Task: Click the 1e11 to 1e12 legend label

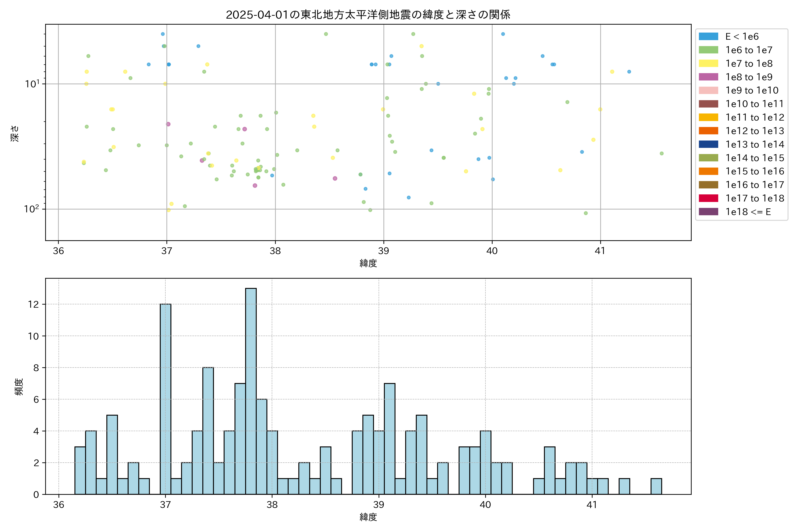Action: click(x=755, y=117)
